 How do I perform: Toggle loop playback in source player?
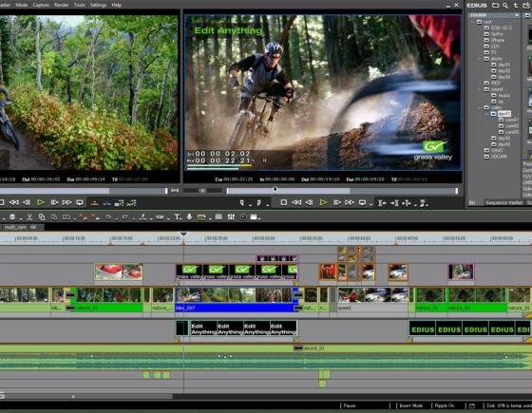click(x=80, y=202)
